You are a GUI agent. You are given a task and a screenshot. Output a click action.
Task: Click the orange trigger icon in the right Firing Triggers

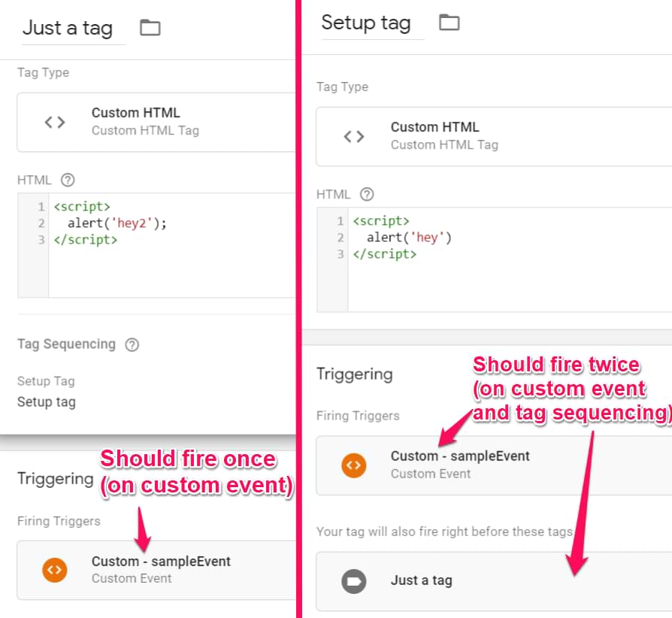tap(354, 465)
